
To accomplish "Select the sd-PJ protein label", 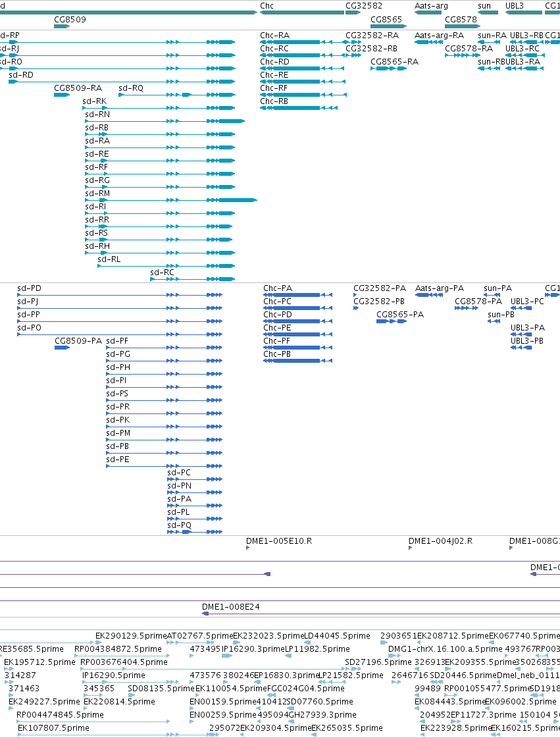I will click(x=28, y=302).
